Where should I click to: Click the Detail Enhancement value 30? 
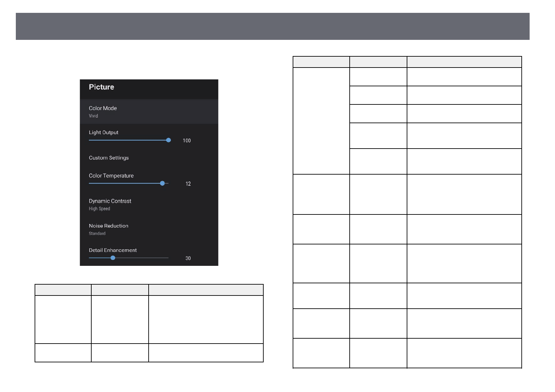point(188,258)
